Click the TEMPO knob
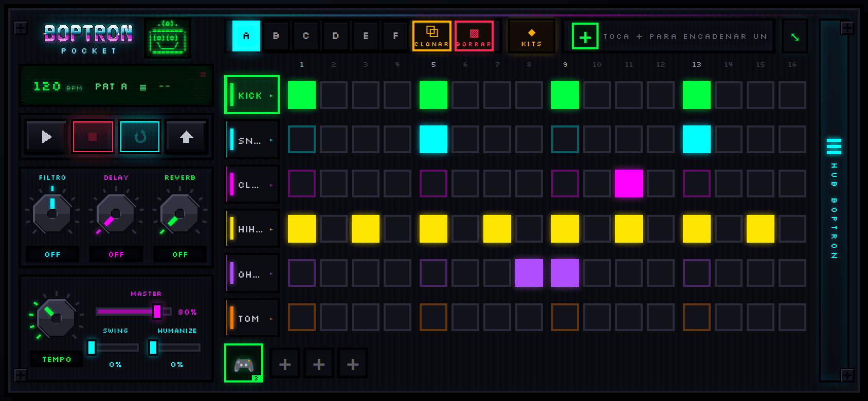The height and width of the screenshot is (401, 868). pos(56,318)
